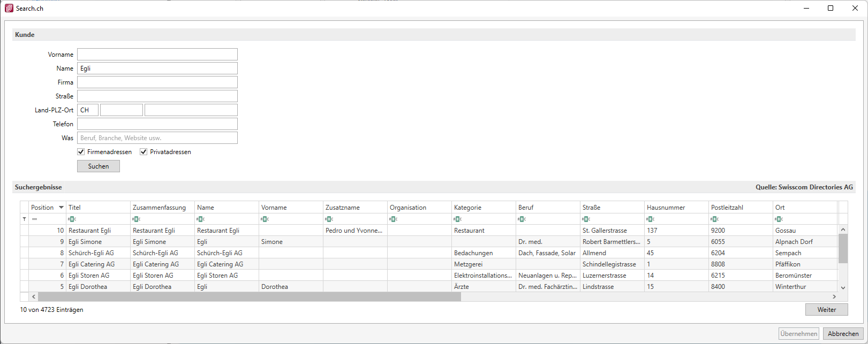Cancel the dialog with Abbrechen
868x344 pixels.
pyautogui.click(x=843, y=334)
